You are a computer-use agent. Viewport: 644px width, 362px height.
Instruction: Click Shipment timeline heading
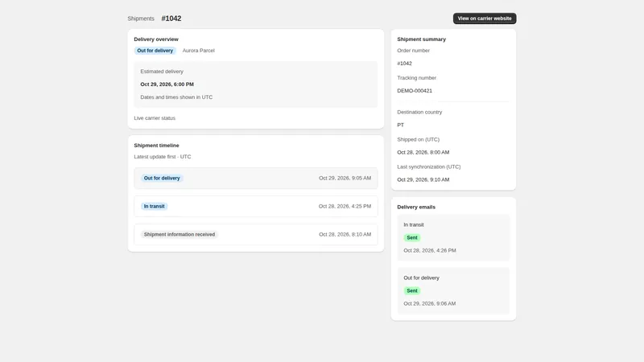pyautogui.click(x=156, y=146)
